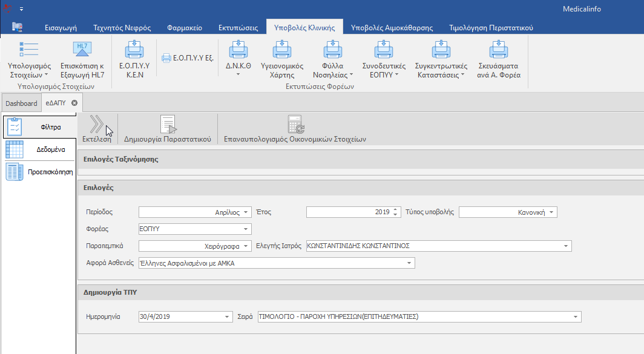644x354 pixels.
Task: Open the Ημερομηνία date picker dropdown
Action: (x=227, y=316)
